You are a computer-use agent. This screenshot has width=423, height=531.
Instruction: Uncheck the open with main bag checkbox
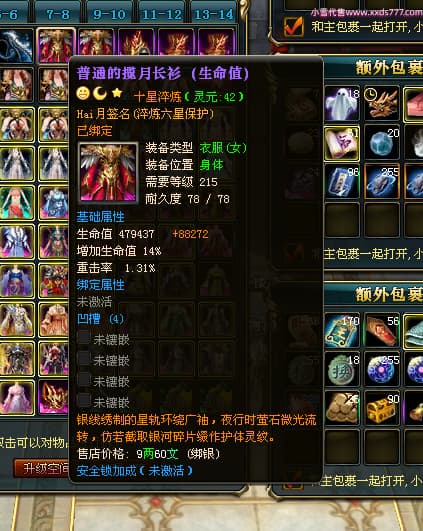click(293, 26)
